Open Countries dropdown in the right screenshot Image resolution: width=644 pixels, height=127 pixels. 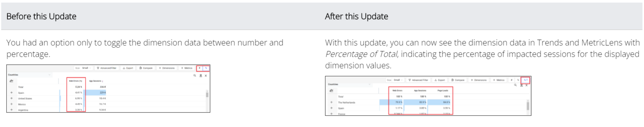pos(349,84)
